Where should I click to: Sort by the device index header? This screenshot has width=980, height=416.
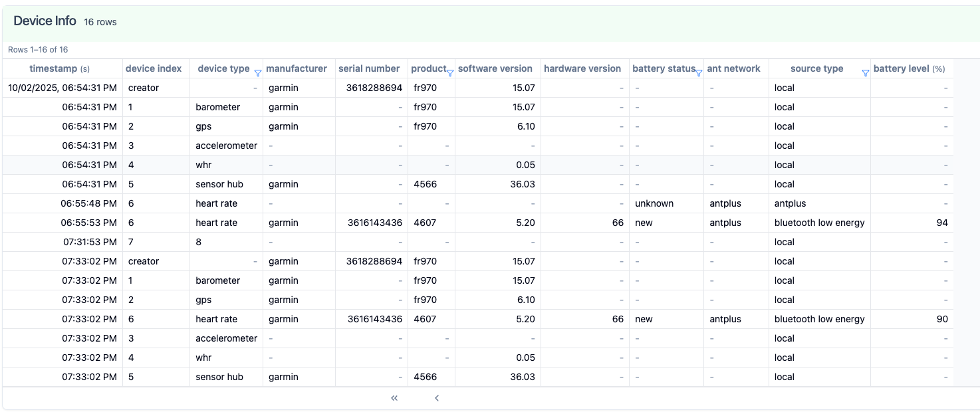pos(154,68)
